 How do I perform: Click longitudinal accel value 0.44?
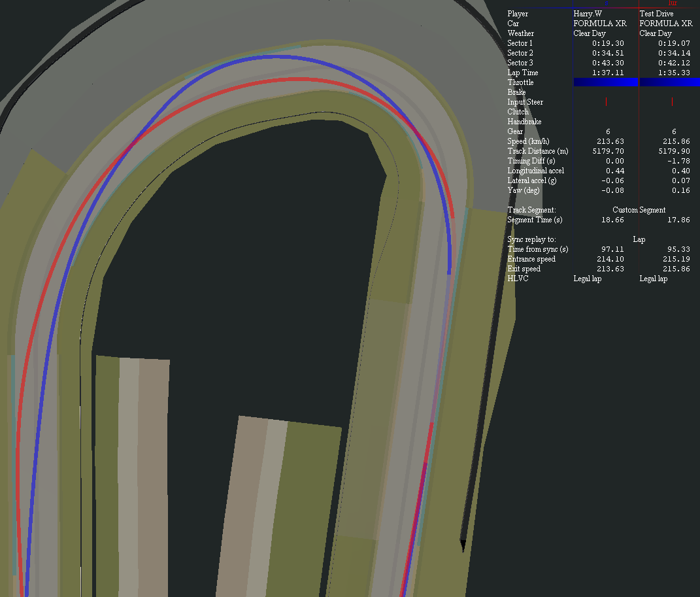[x=615, y=171]
